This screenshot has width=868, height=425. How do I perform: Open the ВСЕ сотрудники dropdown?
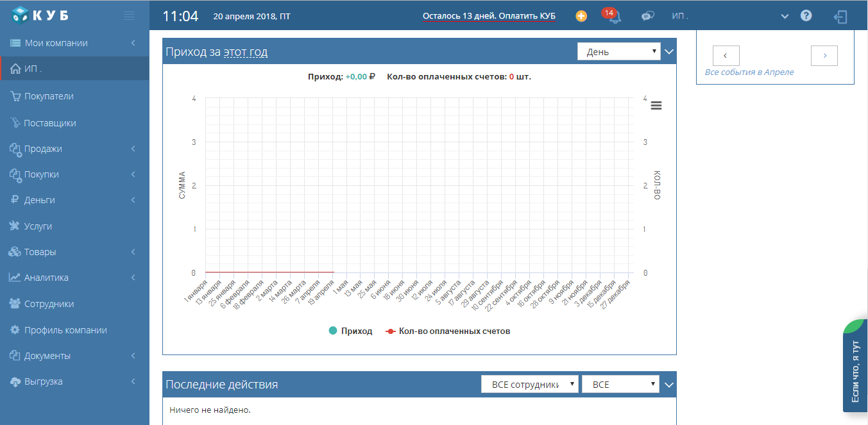[529, 385]
